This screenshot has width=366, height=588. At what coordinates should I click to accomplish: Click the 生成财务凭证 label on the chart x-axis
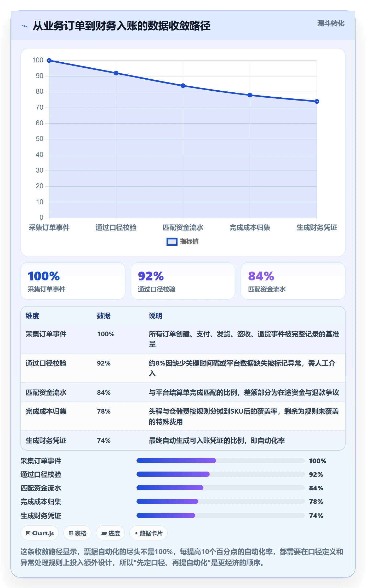pos(317,228)
